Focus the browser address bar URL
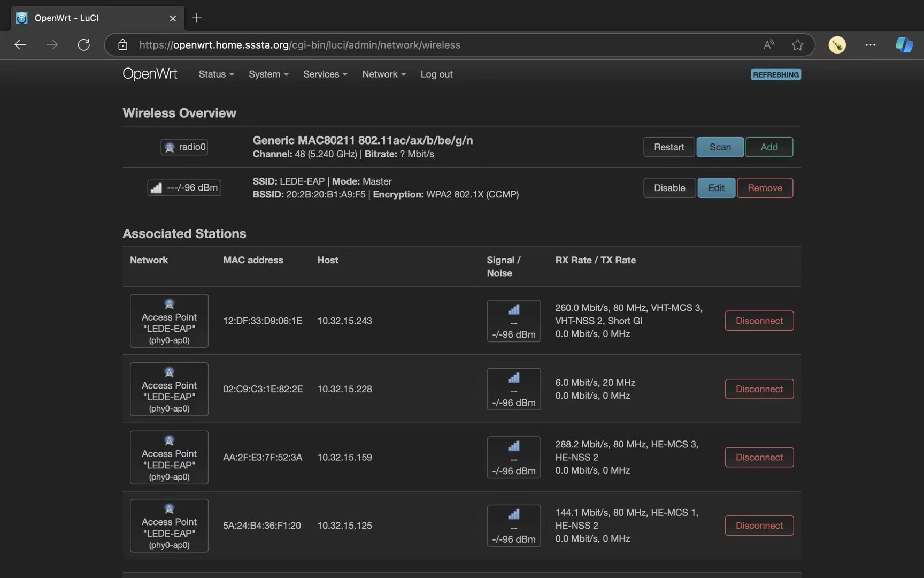Viewport: 924px width, 578px height. (299, 45)
